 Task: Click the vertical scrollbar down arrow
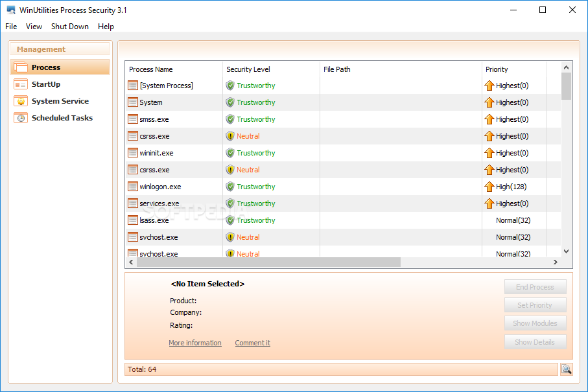(x=566, y=251)
